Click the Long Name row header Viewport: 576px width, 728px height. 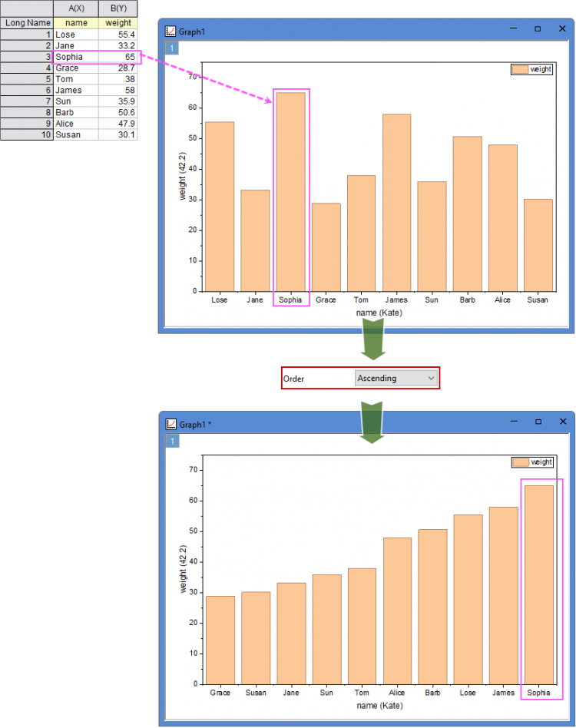[x=27, y=23]
